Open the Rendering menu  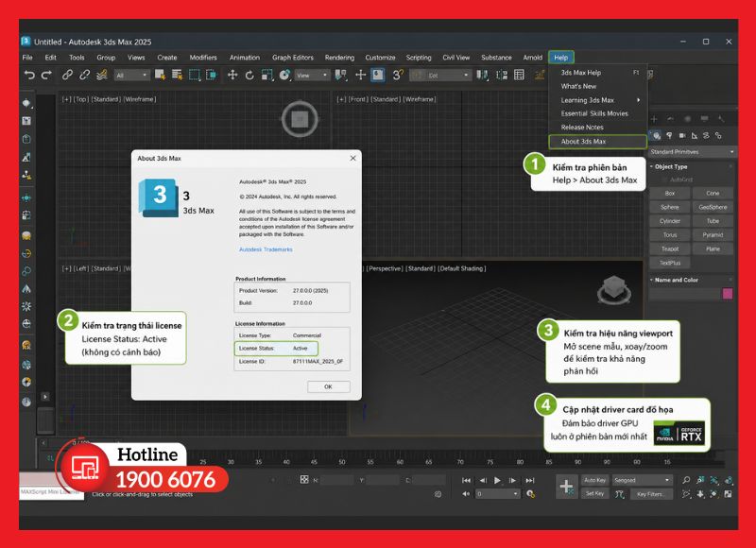tap(339, 58)
